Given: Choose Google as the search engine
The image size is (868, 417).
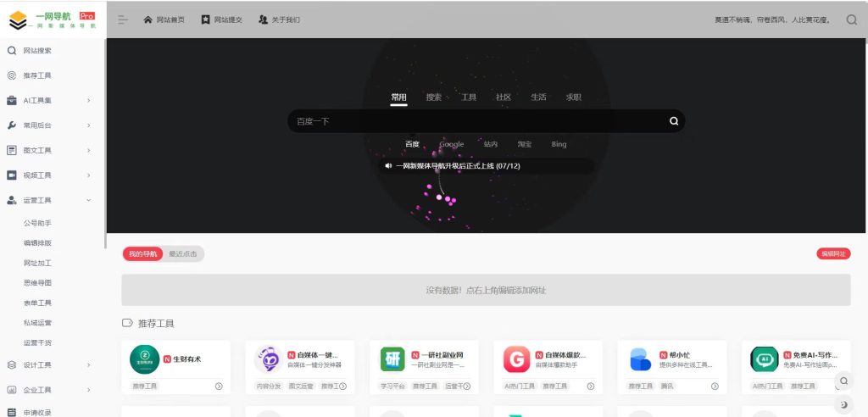Looking at the screenshot, I should click(451, 144).
